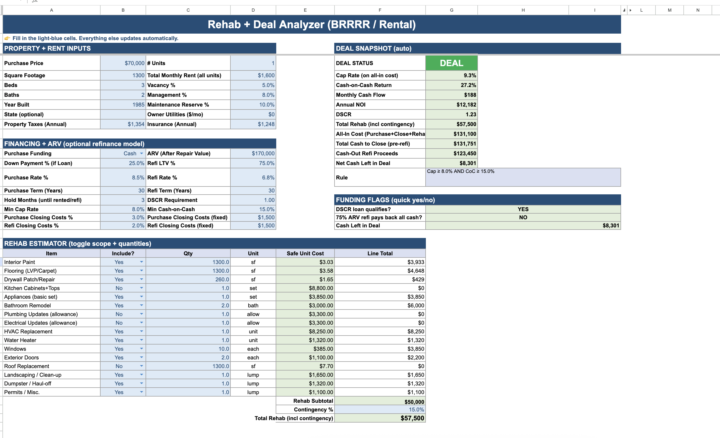Select the Min Cap Rate 8.0% cell
This screenshot has height=438, width=720.
tap(123, 209)
